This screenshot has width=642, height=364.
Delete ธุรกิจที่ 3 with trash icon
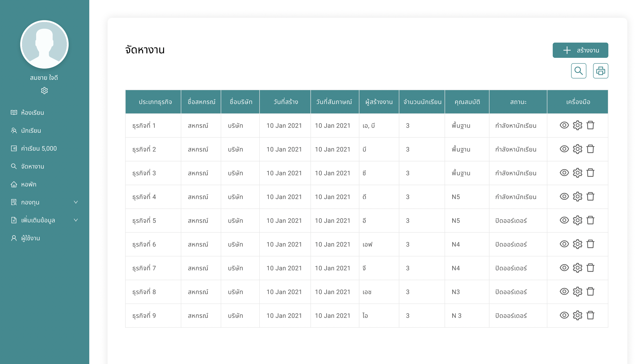point(590,173)
